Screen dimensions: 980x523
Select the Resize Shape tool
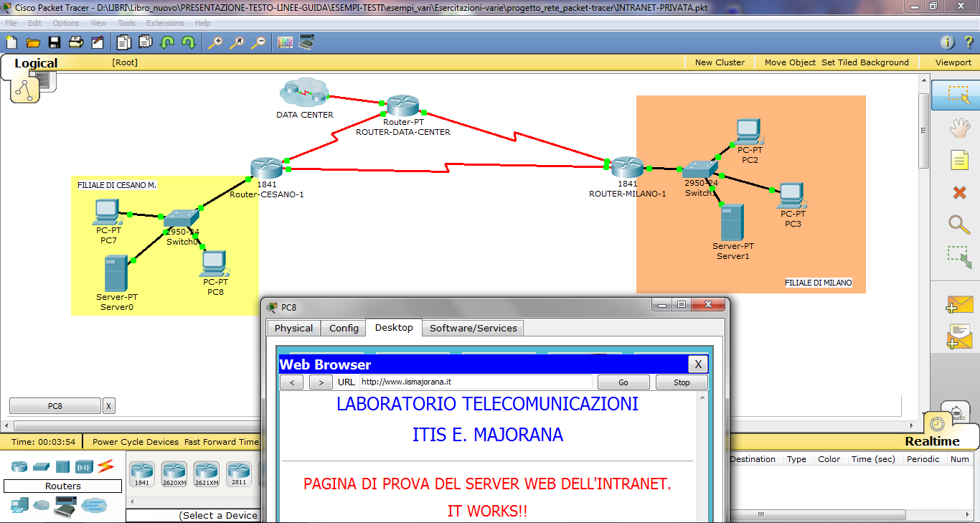[x=960, y=258]
